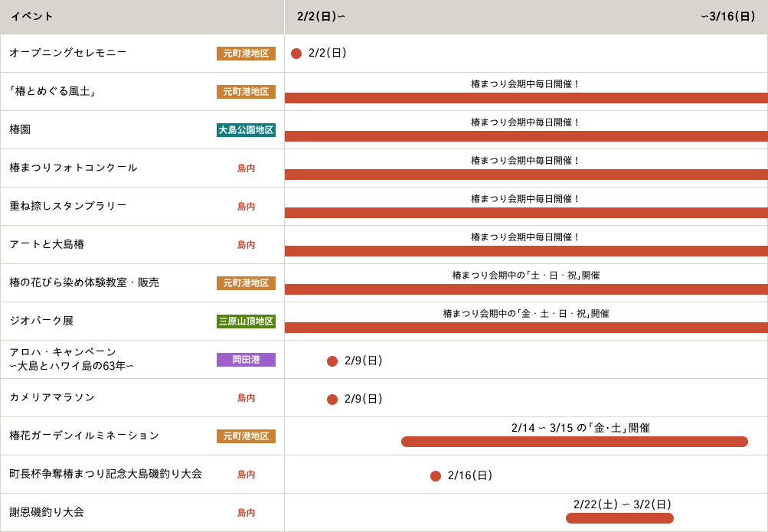This screenshot has width=768, height=532.
Task: Click 島内 label in スタンプラリー row
Action: (246, 206)
